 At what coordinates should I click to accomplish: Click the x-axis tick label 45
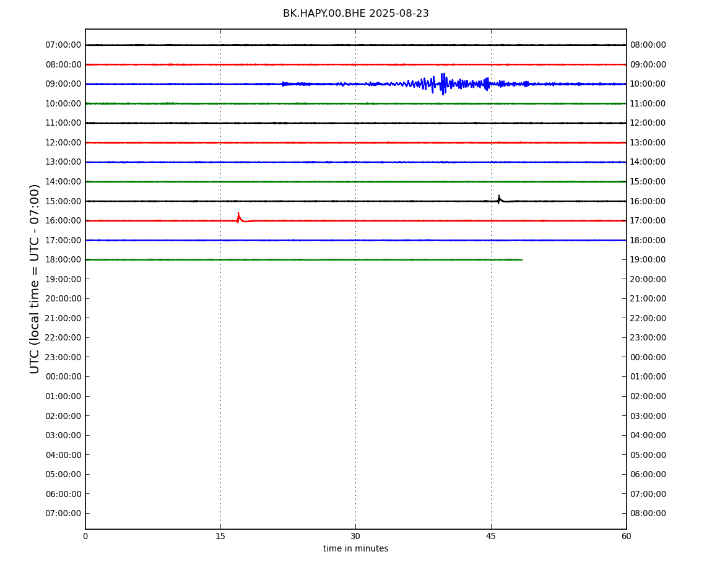[x=491, y=536]
